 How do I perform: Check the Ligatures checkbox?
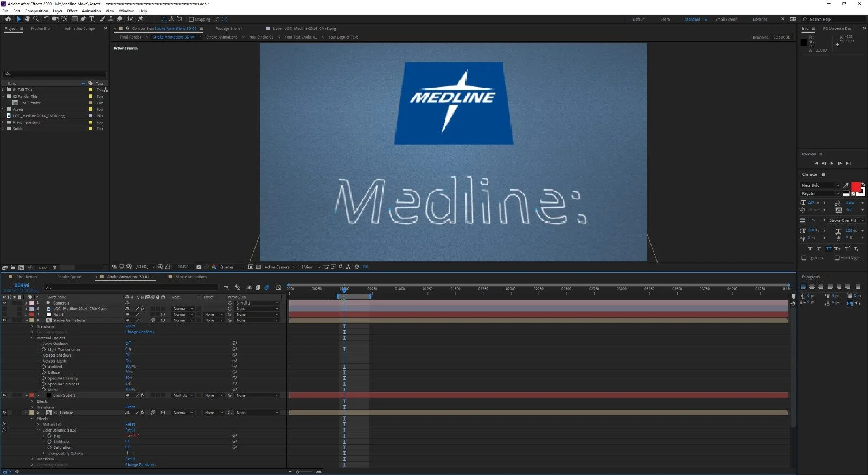(x=804, y=258)
